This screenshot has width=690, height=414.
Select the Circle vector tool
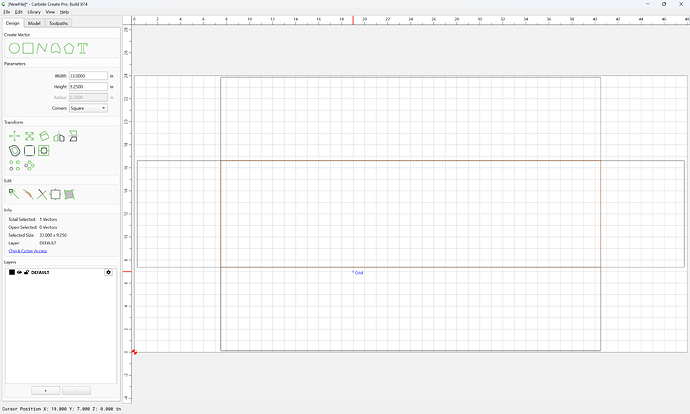point(15,48)
